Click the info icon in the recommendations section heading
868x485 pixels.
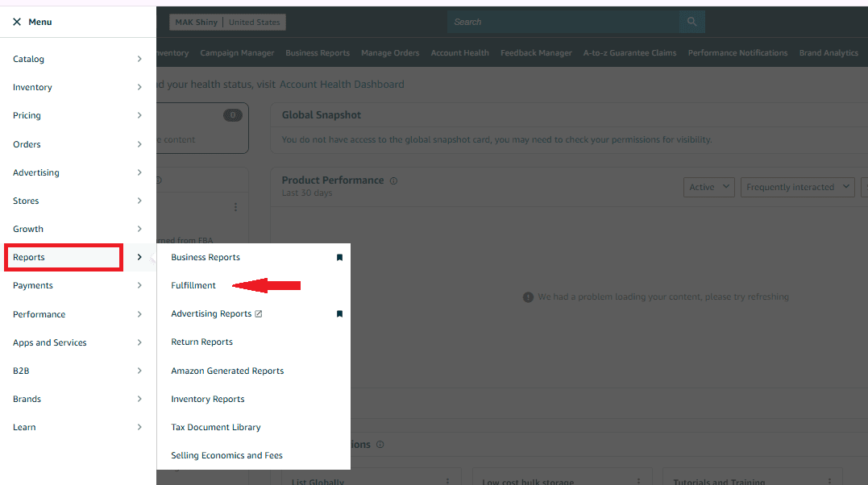pos(379,444)
